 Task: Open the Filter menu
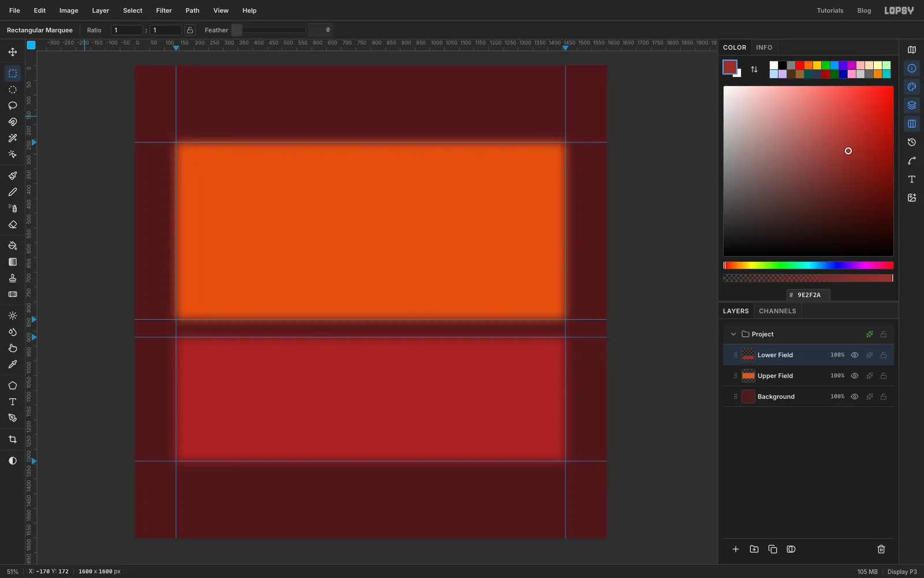click(164, 10)
